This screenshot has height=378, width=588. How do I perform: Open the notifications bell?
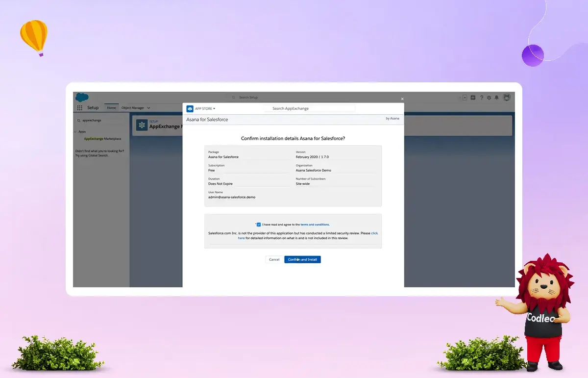pos(496,98)
